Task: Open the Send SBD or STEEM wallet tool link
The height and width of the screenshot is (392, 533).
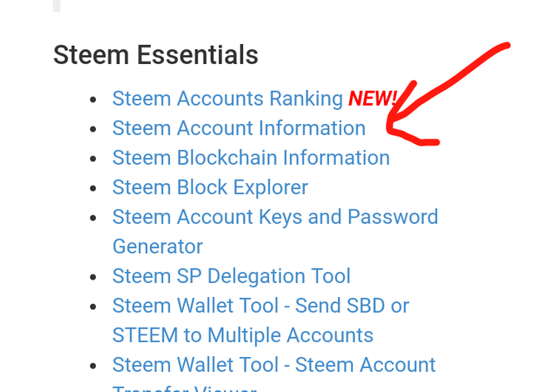Action: pyautogui.click(x=260, y=306)
